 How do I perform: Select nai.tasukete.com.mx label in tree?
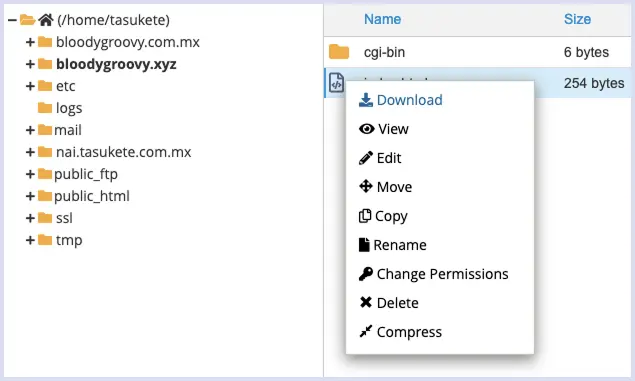pyautogui.click(x=124, y=152)
